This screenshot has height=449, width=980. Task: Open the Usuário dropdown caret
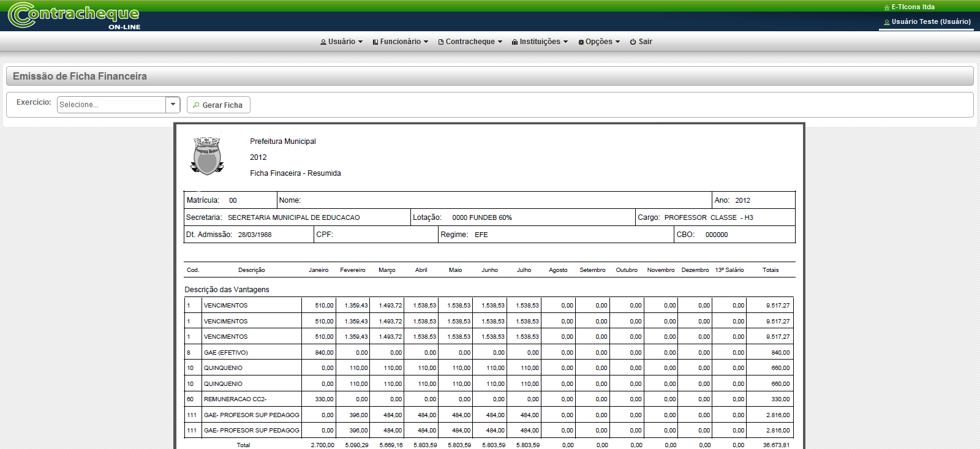(361, 42)
